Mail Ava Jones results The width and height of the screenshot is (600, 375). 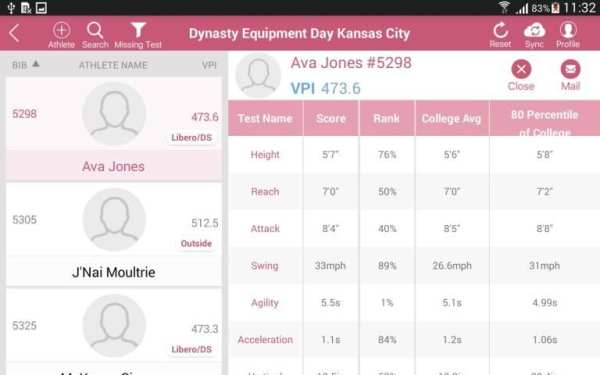pos(570,75)
